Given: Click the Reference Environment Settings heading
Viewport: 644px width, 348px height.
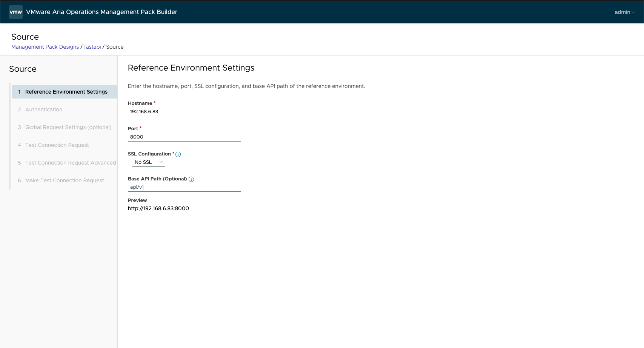Looking at the screenshot, I should [191, 68].
